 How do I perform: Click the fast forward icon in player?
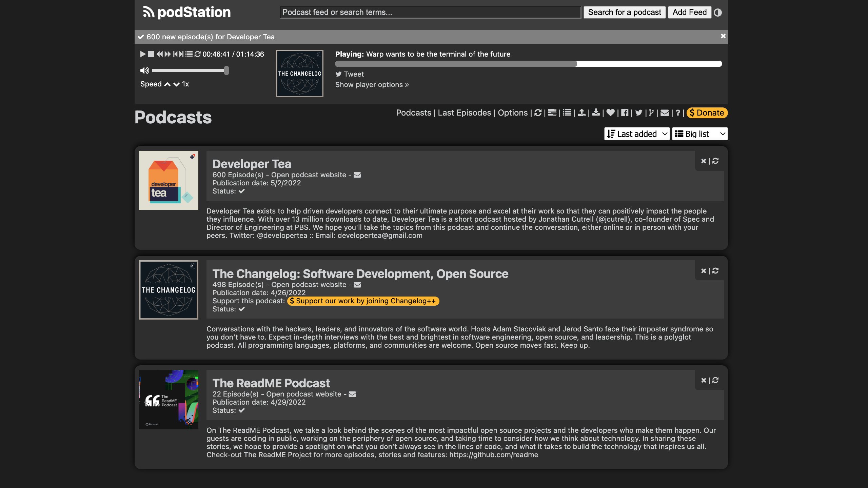click(167, 54)
